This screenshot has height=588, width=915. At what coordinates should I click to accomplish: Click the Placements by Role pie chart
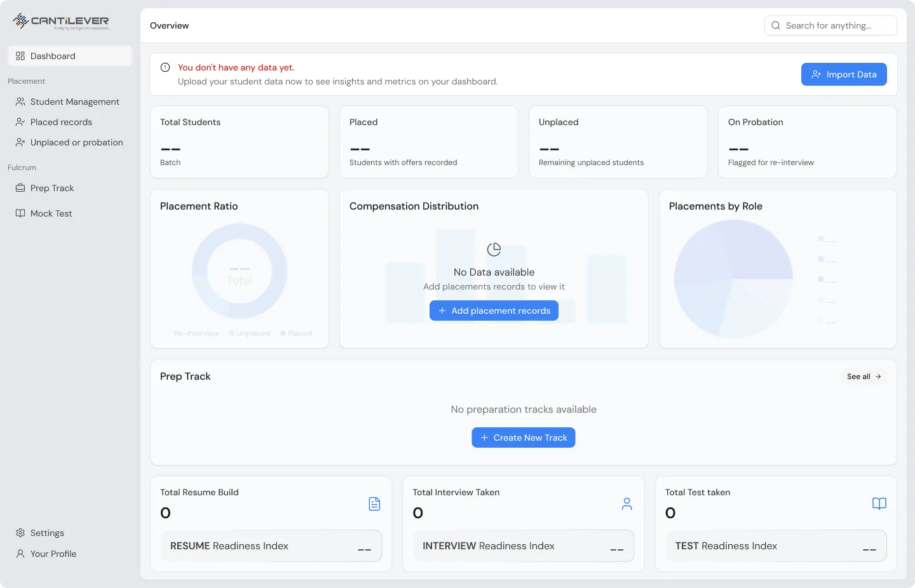click(733, 279)
